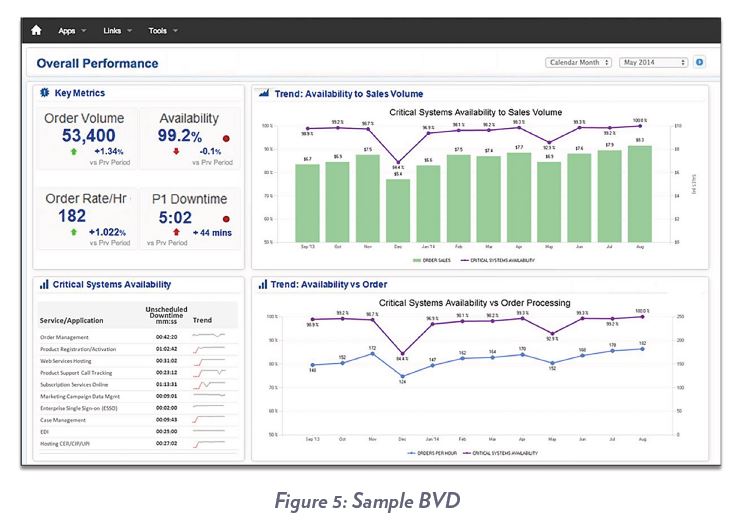Click the Critical Systems Availability to Sales Volume title
This screenshot has width=742, height=523.
coord(476,113)
